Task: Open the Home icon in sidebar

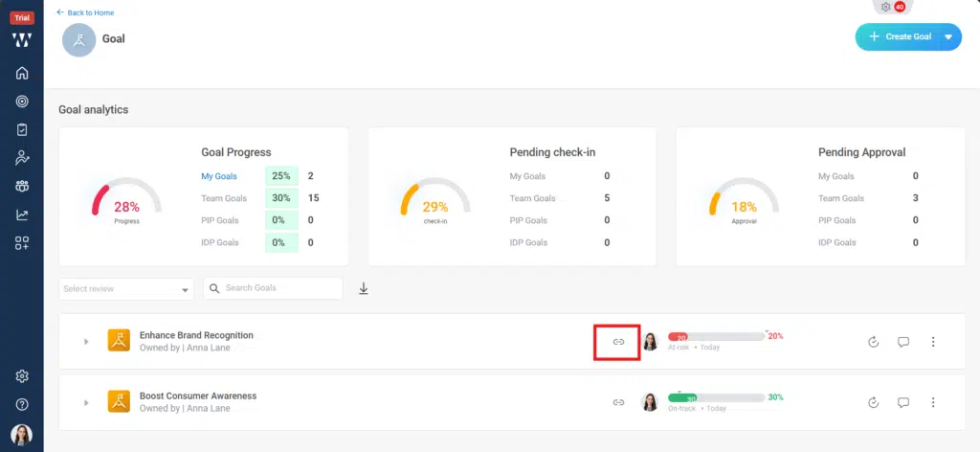Action: pos(21,73)
